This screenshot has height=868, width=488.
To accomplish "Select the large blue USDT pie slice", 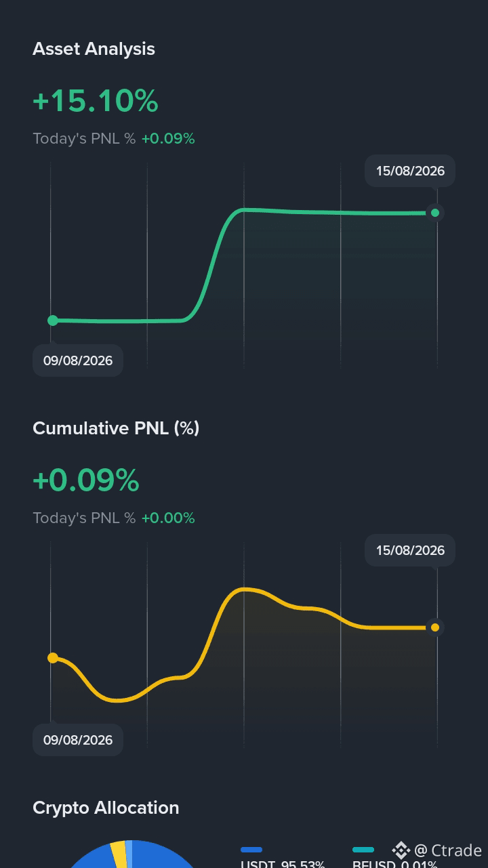I will coord(163,857).
